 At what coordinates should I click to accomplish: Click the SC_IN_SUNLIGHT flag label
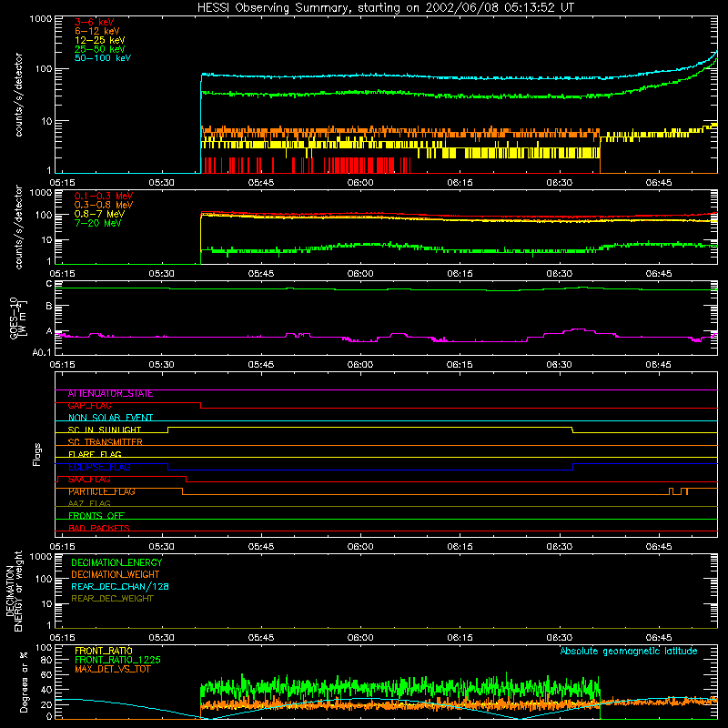(105, 430)
